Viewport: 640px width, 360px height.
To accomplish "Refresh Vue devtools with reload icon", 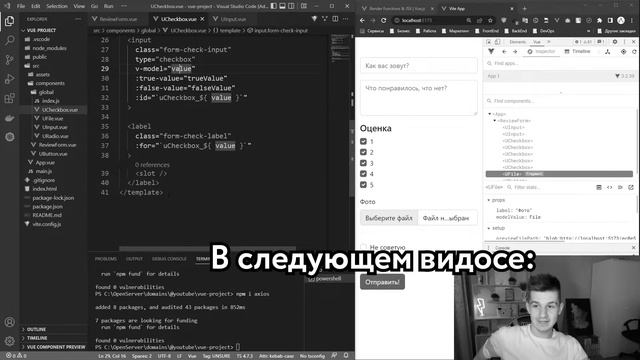I will pyautogui.click(x=634, y=52).
